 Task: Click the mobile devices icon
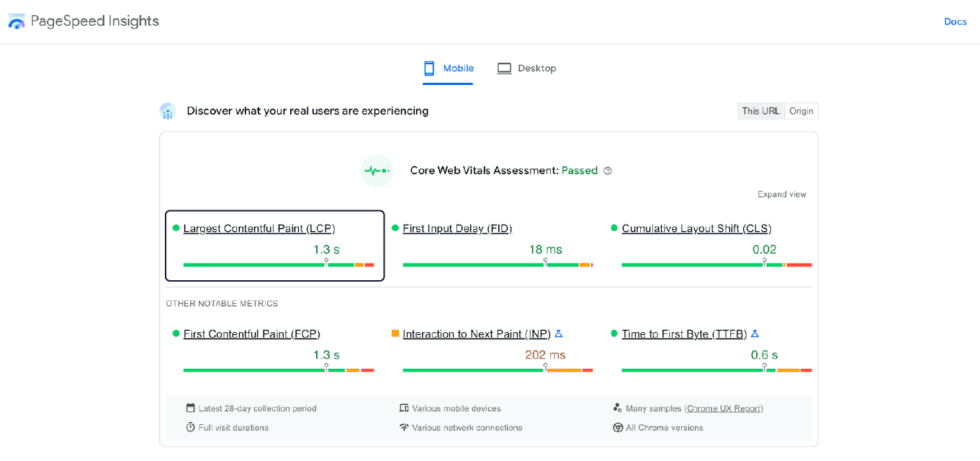click(x=404, y=408)
